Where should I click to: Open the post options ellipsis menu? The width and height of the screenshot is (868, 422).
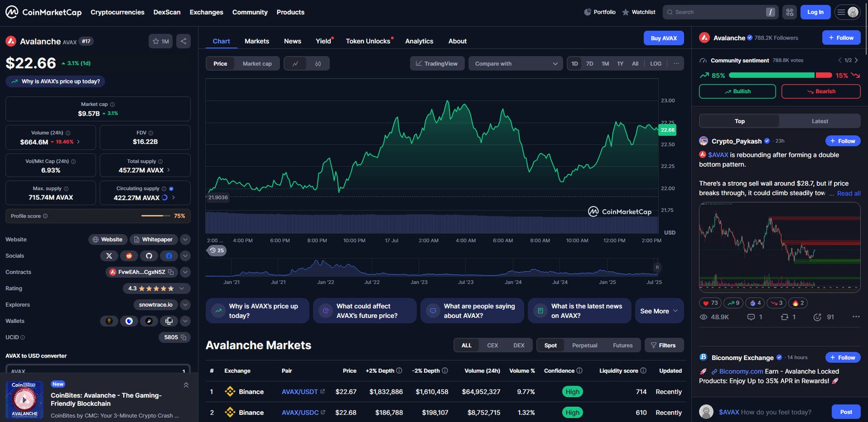856,317
